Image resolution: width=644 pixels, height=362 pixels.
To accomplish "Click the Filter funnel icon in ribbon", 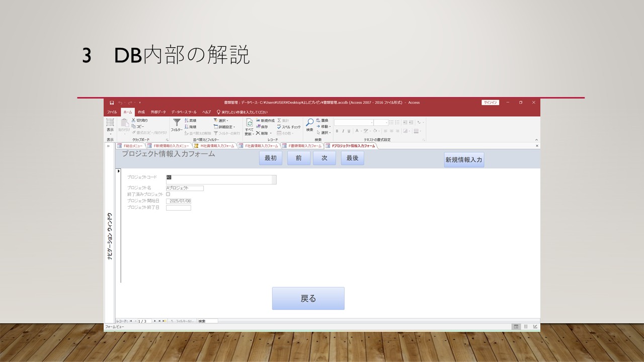I will tap(177, 123).
